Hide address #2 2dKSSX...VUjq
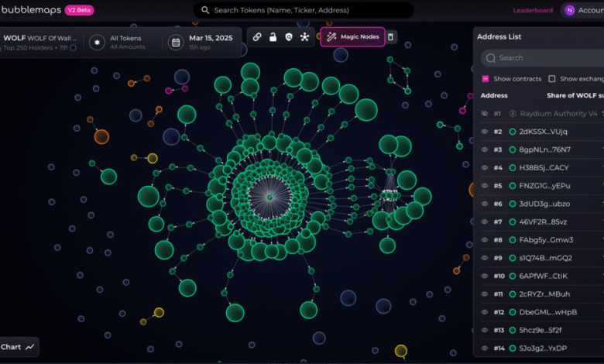 pos(485,132)
